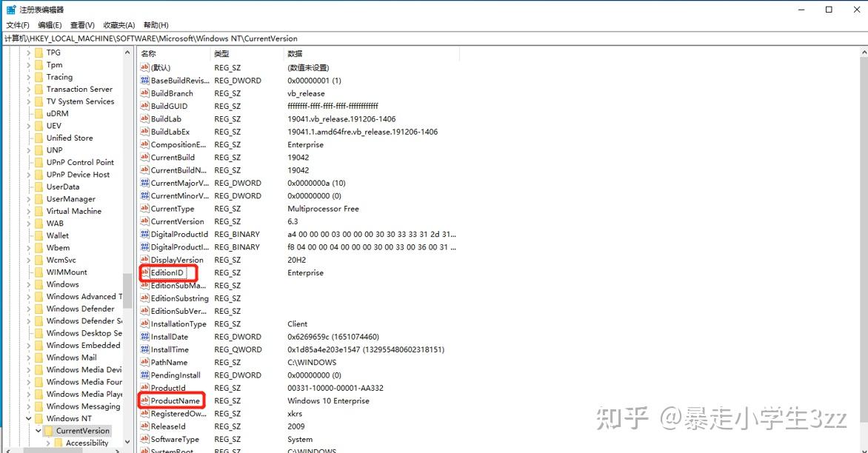
Task: Click the (默认) string value icon
Action: pyautogui.click(x=144, y=67)
